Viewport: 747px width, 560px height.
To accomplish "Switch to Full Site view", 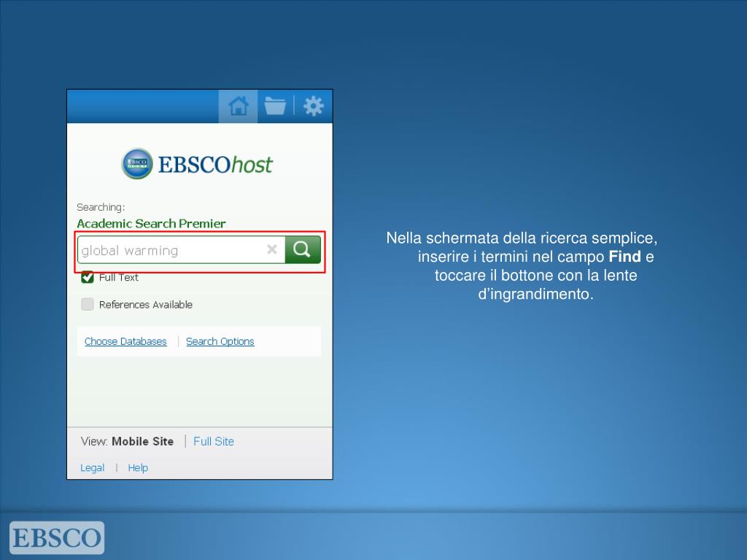I will 214,441.
